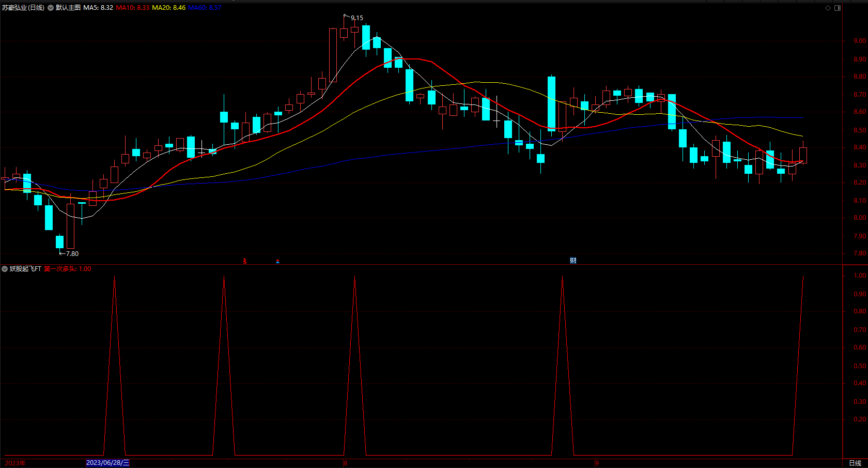Viewport: 868px width, 468px height.
Task: Click the red up-arrow event marker
Action: click(x=277, y=261)
